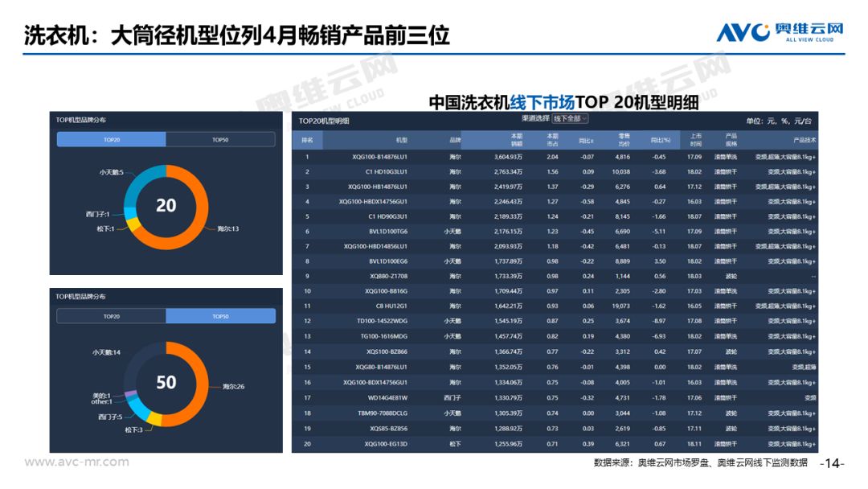This screenshot has height=489, width=868.
Task: Sort by the 品牌 column header
Action: 455,140
